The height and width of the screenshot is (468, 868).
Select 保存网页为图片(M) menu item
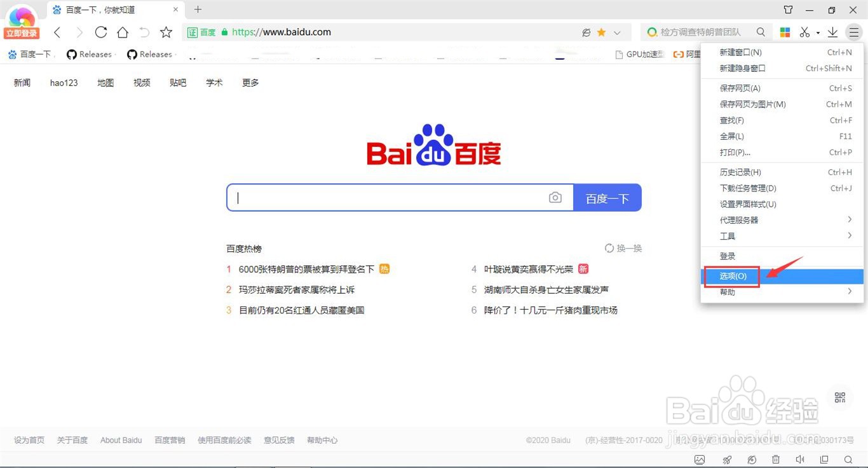coord(782,104)
